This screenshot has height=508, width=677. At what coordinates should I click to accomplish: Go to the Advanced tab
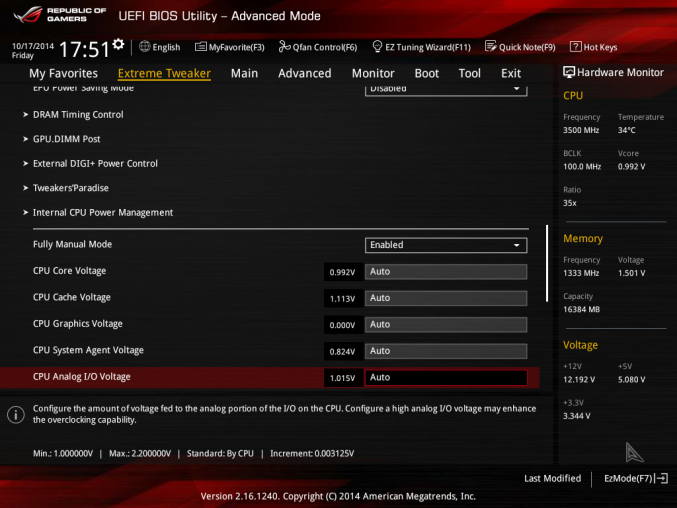tap(305, 73)
